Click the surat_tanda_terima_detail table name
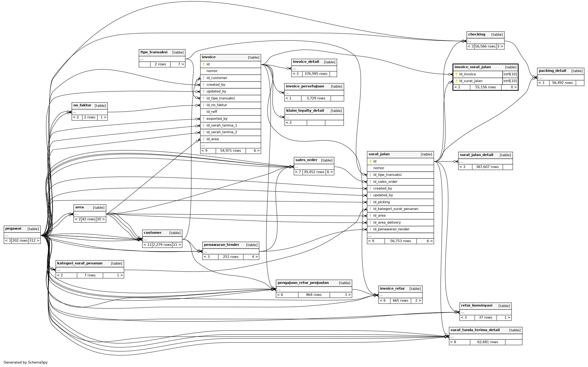The height and width of the screenshot is (367, 588). (x=475, y=330)
